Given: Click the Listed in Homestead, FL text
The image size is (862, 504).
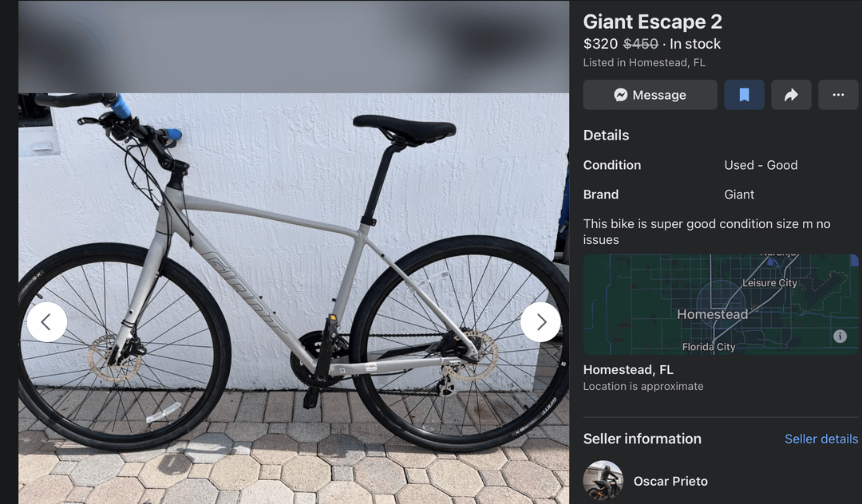Looking at the screenshot, I should coord(644,62).
